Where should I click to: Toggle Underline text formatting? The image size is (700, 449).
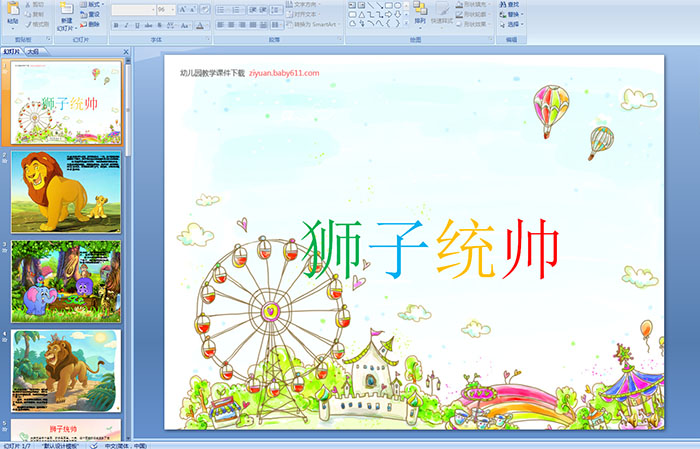137,24
